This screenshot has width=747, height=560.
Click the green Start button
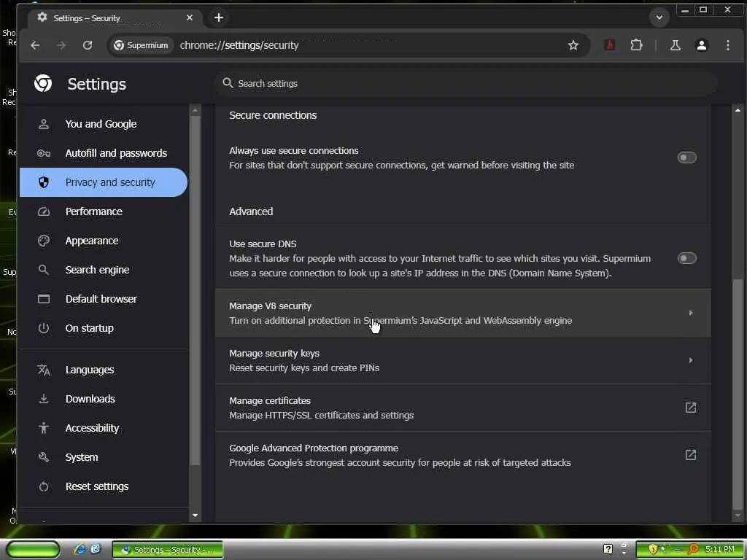tap(34, 550)
